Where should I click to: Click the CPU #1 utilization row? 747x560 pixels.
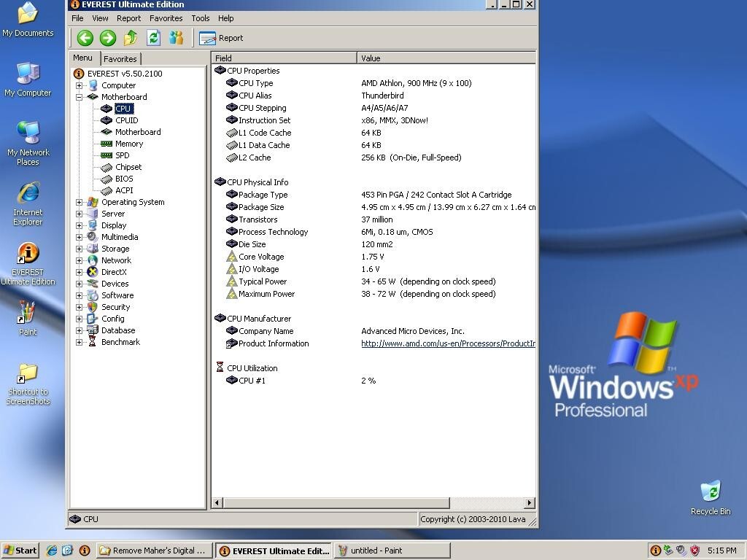click(x=373, y=381)
